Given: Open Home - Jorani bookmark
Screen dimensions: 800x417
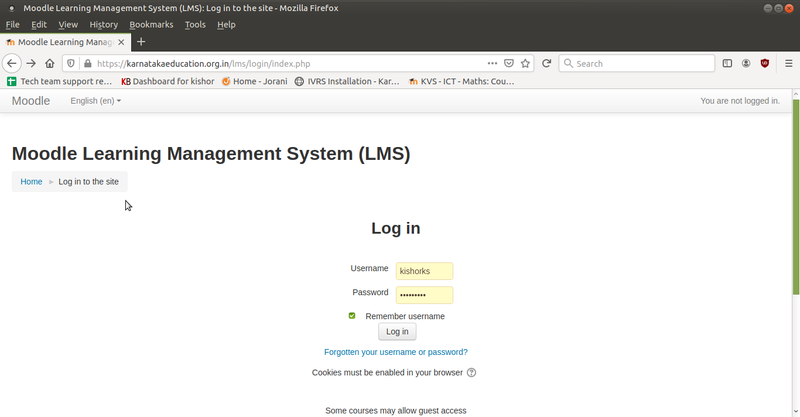Looking at the screenshot, I should [255, 81].
